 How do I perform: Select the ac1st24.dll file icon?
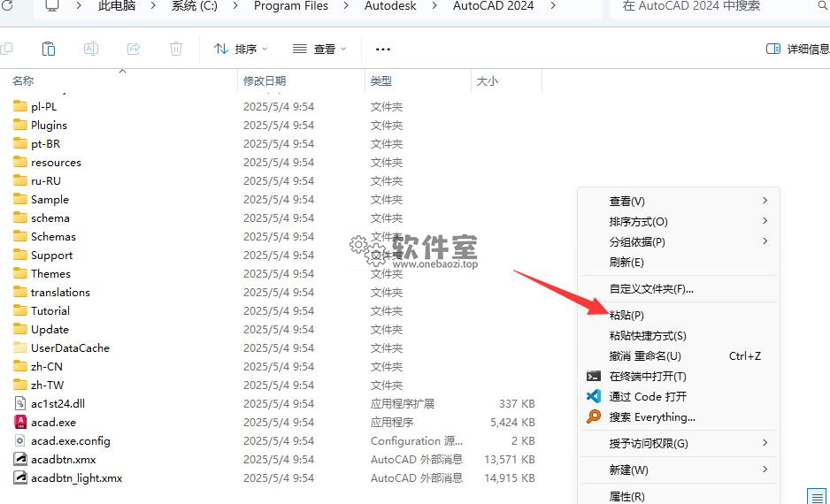point(20,403)
